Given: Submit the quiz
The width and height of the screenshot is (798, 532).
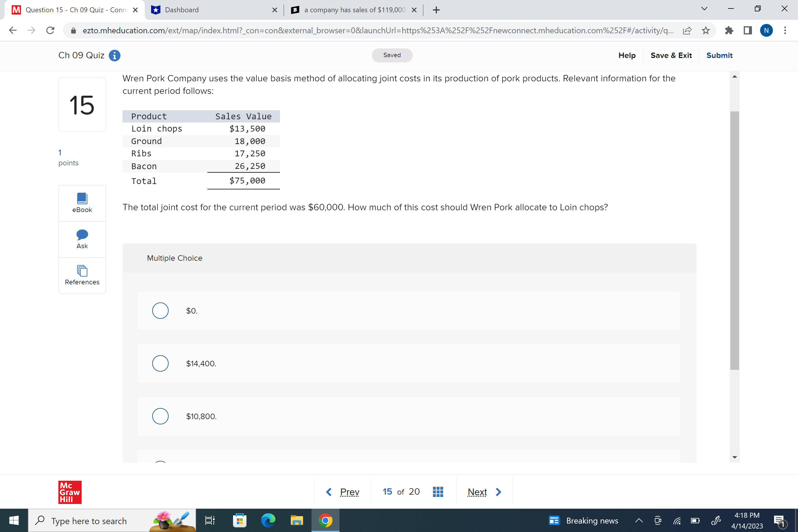Looking at the screenshot, I should 719,55.
